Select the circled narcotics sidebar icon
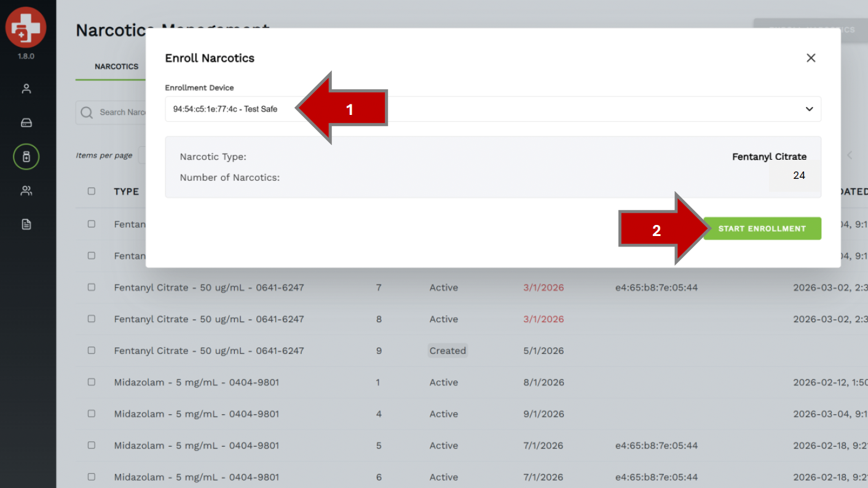 (26, 157)
